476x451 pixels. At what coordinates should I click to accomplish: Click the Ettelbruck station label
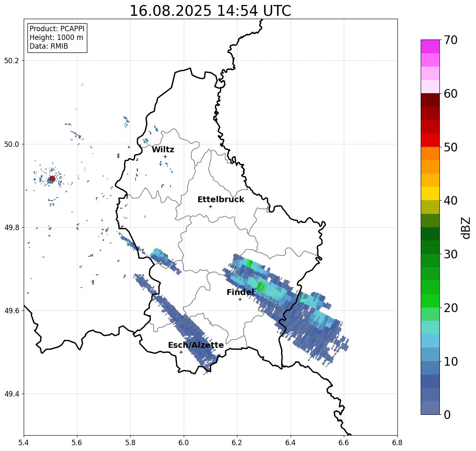[221, 199]
